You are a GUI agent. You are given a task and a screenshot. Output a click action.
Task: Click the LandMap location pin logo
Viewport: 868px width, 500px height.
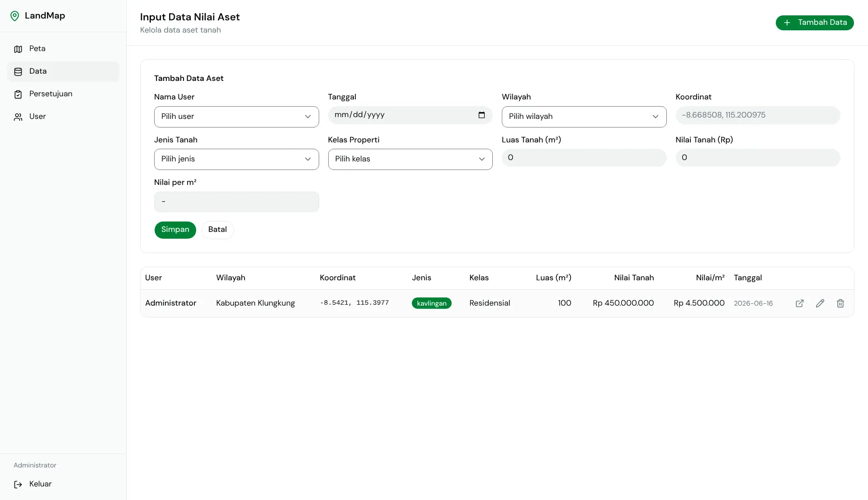15,16
